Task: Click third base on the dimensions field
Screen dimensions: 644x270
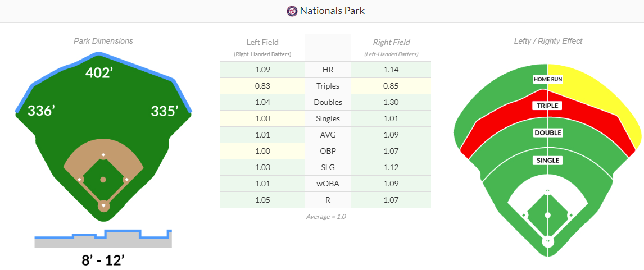Action: [79, 180]
